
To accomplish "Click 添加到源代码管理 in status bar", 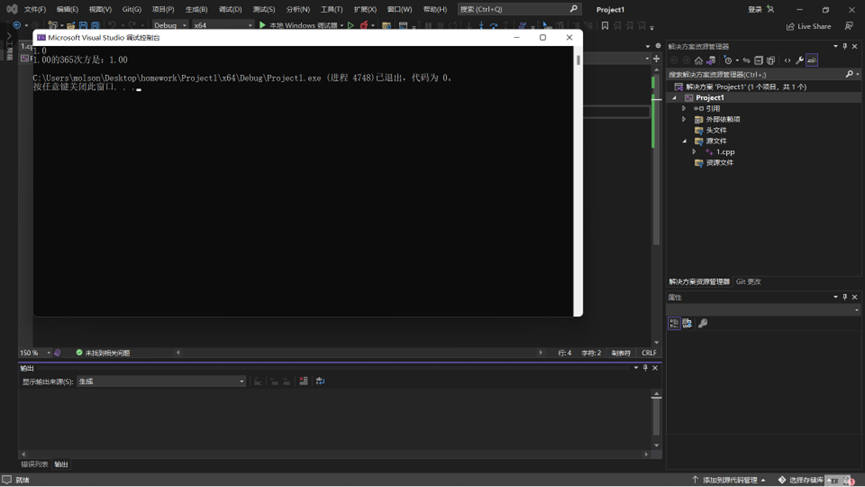I will click(729, 480).
